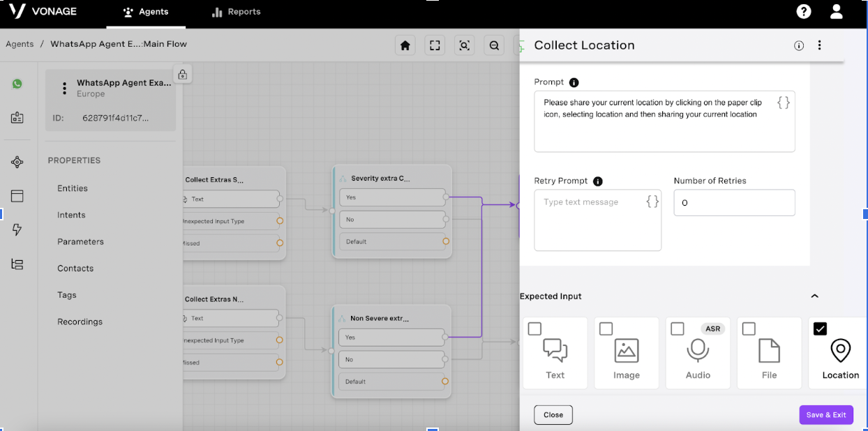Open the Agents tab
868x431 pixels.
(146, 12)
